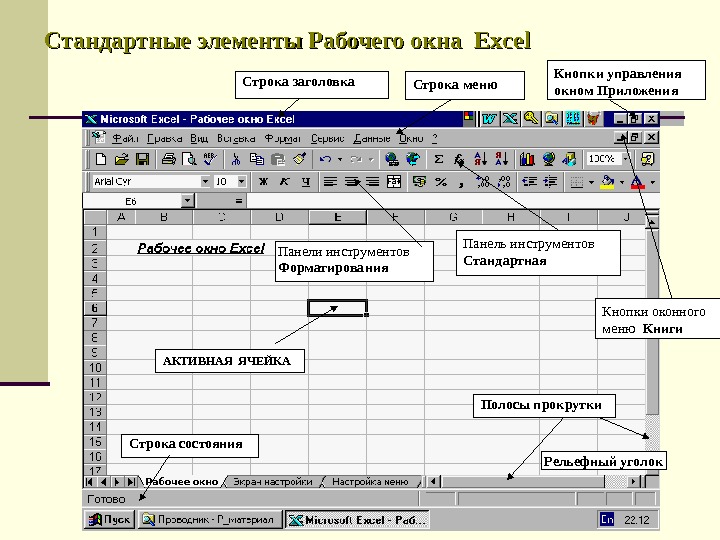The image size is (720, 540).
Task: Click the AutoSum sigma icon
Action: 439,159
